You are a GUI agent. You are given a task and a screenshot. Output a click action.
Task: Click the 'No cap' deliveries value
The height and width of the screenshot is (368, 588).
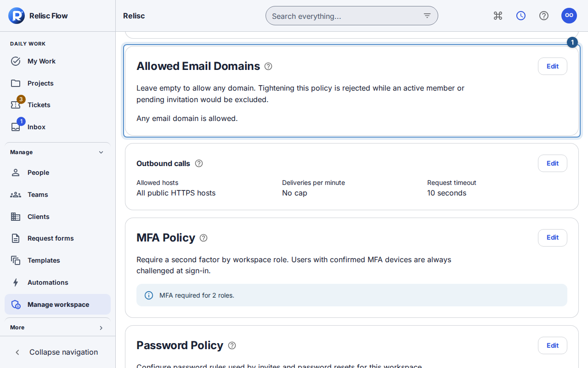294,193
